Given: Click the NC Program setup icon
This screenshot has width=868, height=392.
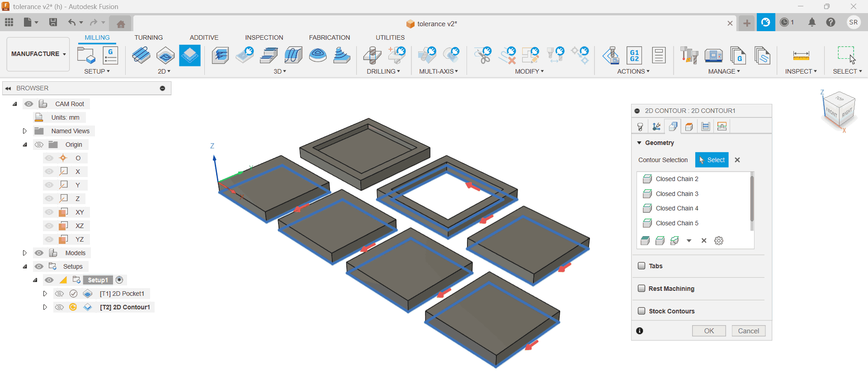Looking at the screenshot, I should pyautogui.click(x=110, y=56).
